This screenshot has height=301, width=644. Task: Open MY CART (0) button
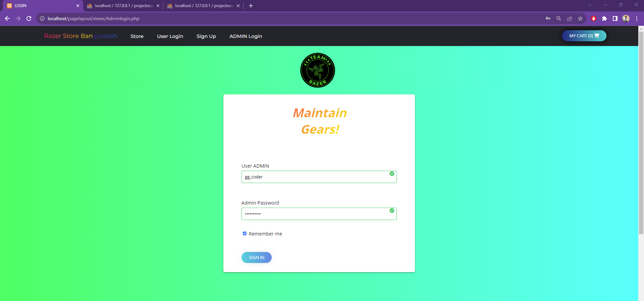click(x=584, y=36)
